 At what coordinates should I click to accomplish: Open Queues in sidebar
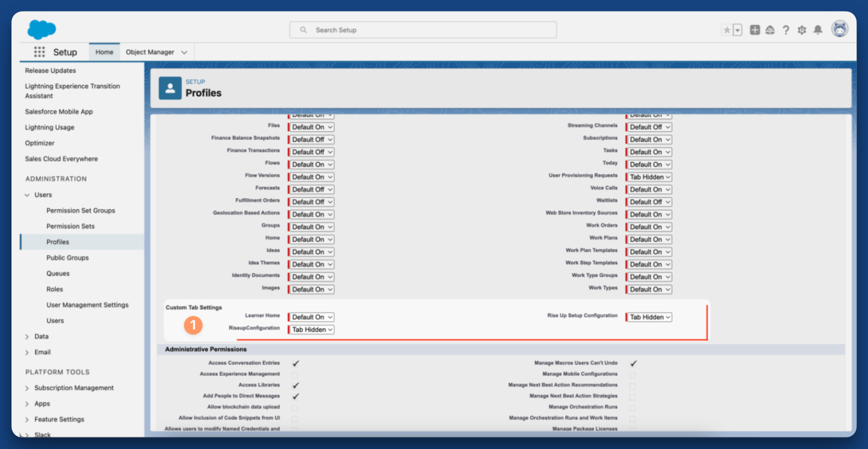(58, 273)
